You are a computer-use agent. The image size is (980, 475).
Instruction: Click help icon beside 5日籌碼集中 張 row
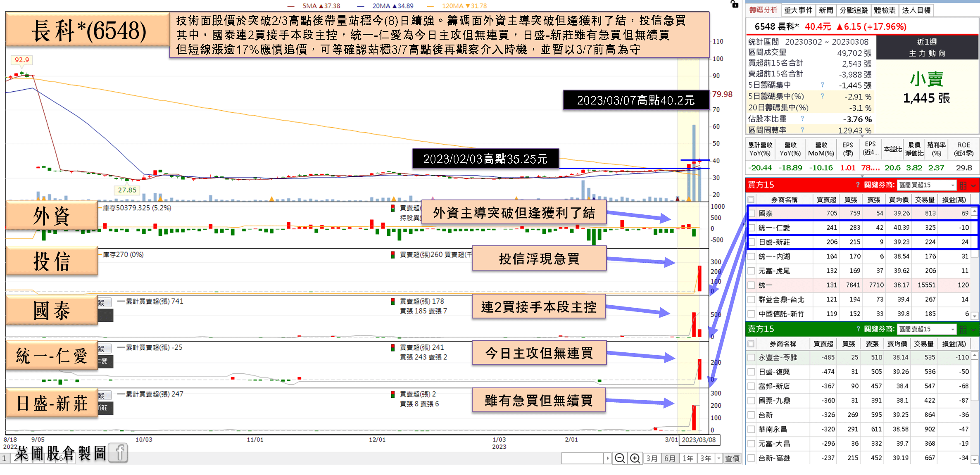point(822,85)
